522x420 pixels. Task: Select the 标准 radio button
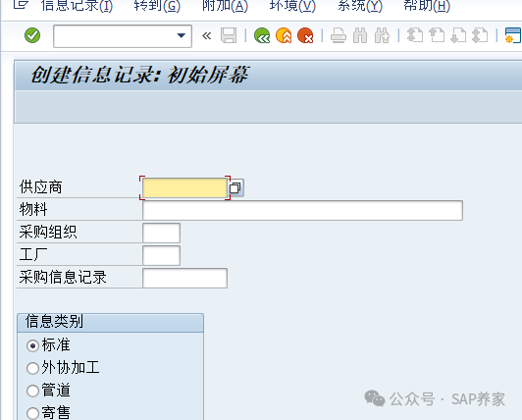32,346
